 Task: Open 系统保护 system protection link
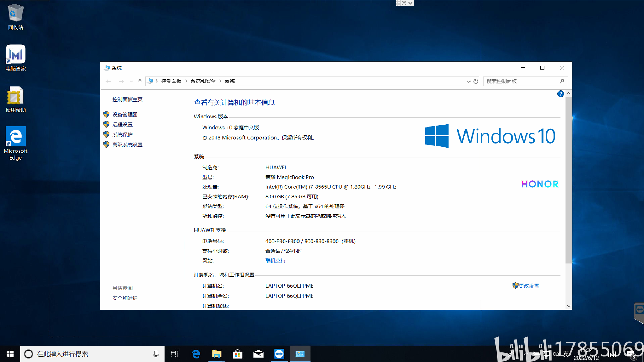point(123,134)
